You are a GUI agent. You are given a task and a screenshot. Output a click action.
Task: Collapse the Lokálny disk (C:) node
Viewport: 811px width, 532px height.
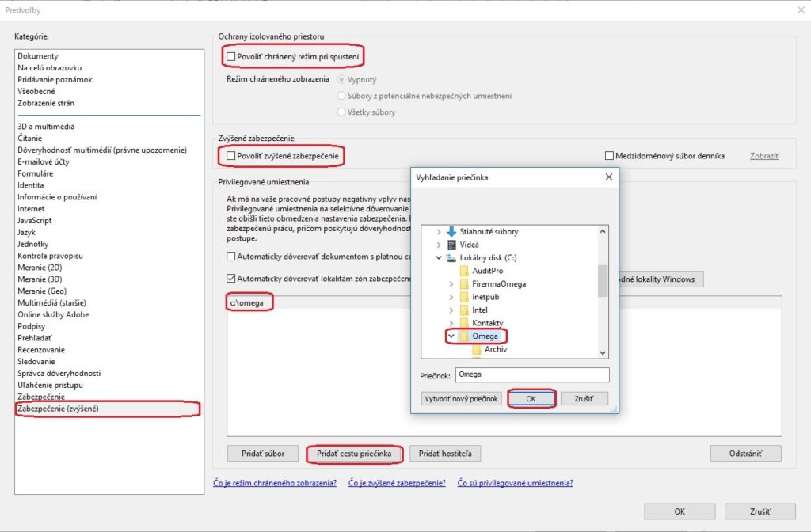(439, 258)
